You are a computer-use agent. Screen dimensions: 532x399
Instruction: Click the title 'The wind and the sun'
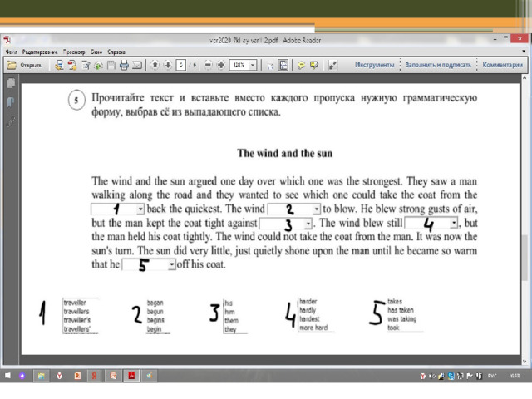pyautogui.click(x=284, y=153)
